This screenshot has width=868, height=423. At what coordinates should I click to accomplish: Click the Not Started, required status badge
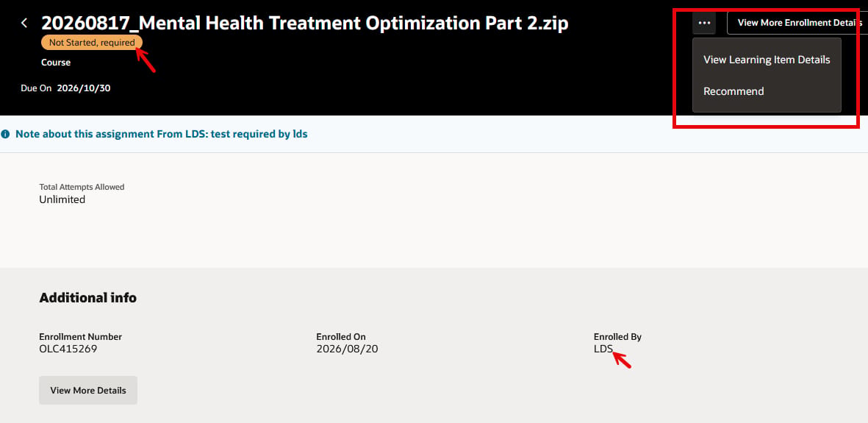point(92,42)
